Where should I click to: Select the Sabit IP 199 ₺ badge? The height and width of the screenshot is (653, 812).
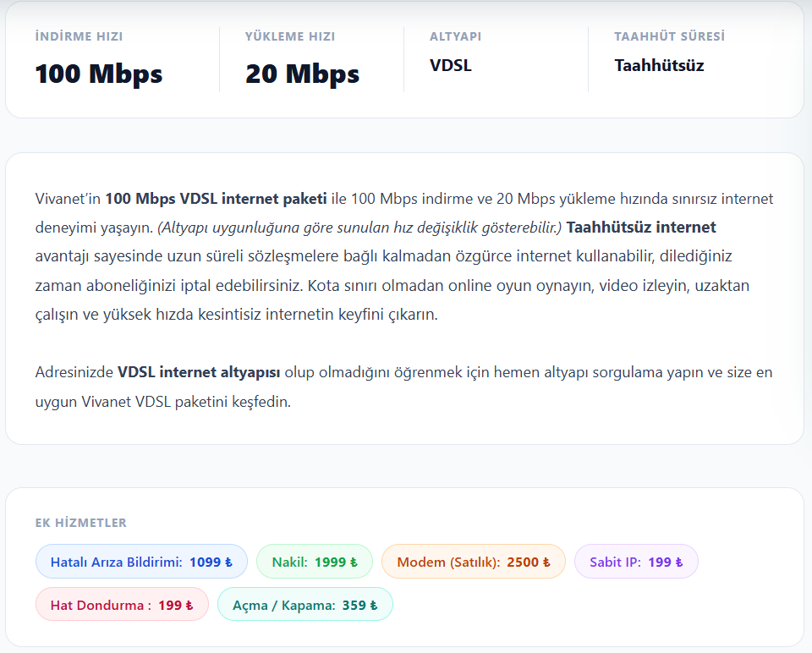point(636,562)
